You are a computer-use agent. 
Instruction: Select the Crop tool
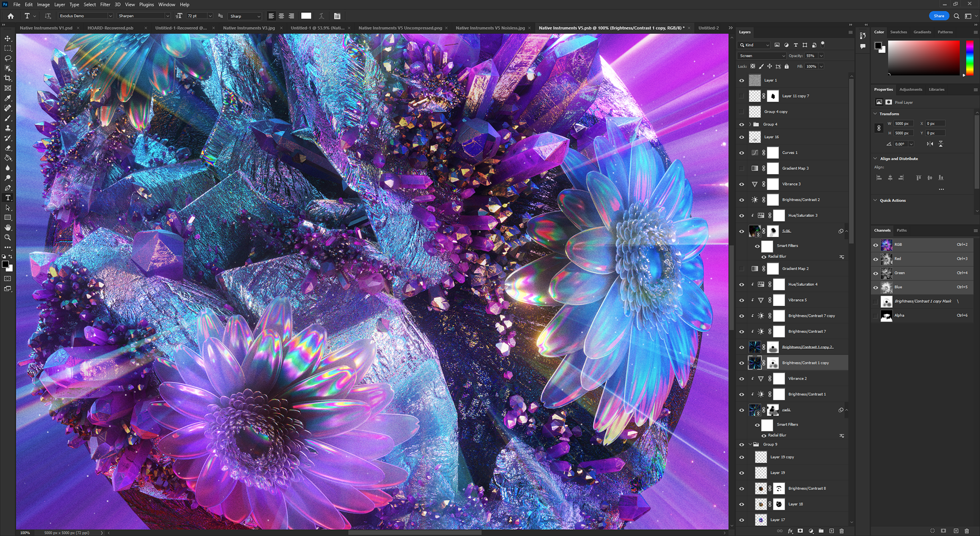tap(8, 78)
